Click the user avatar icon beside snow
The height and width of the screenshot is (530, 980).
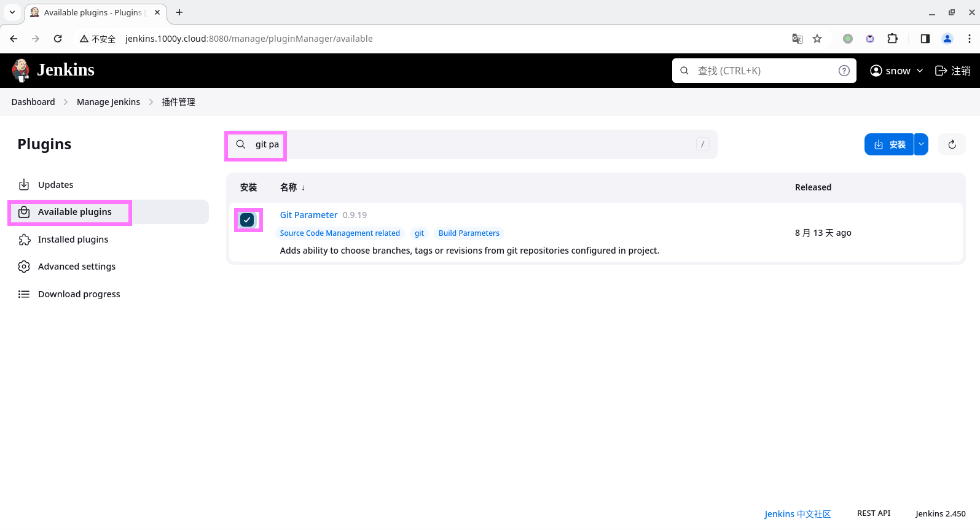click(x=876, y=71)
